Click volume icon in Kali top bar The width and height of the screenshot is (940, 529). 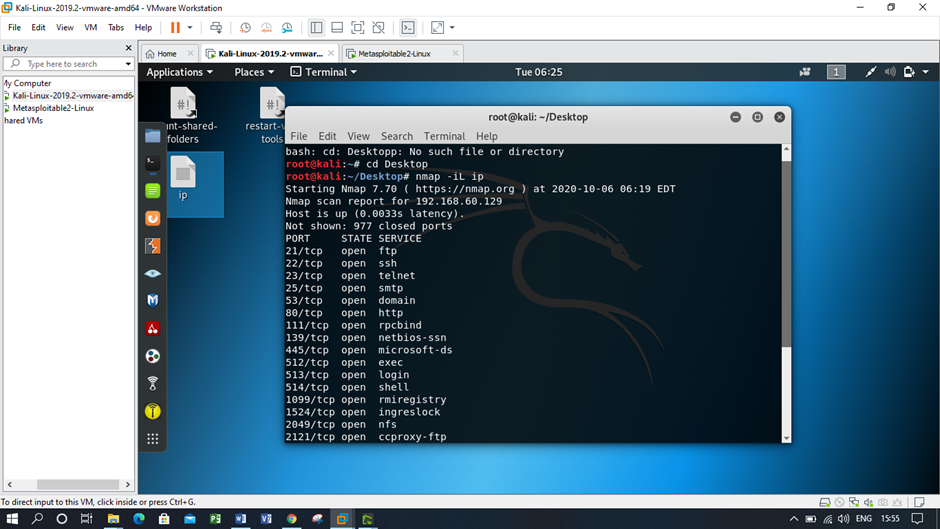tap(890, 72)
